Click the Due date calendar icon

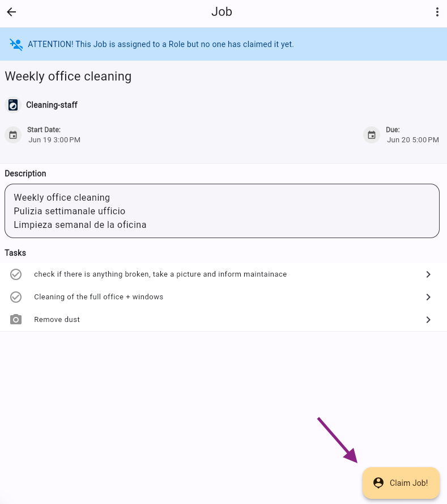point(372,135)
